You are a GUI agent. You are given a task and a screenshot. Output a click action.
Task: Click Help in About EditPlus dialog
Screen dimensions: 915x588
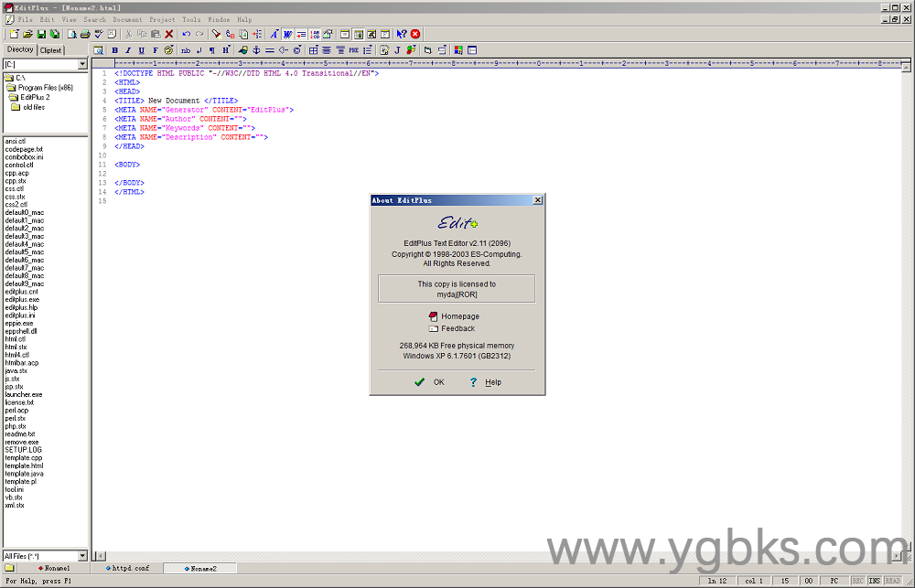click(486, 382)
